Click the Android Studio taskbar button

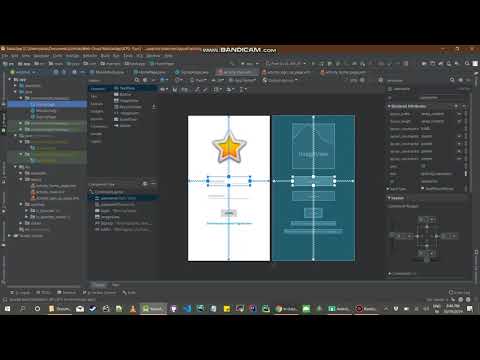(x=153, y=309)
